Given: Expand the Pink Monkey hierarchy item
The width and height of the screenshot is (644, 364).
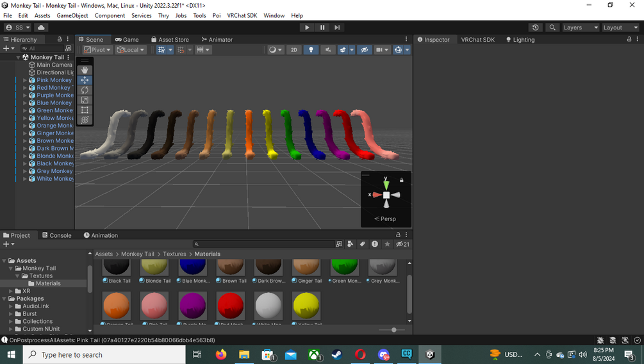Looking at the screenshot, I should pos(24,80).
